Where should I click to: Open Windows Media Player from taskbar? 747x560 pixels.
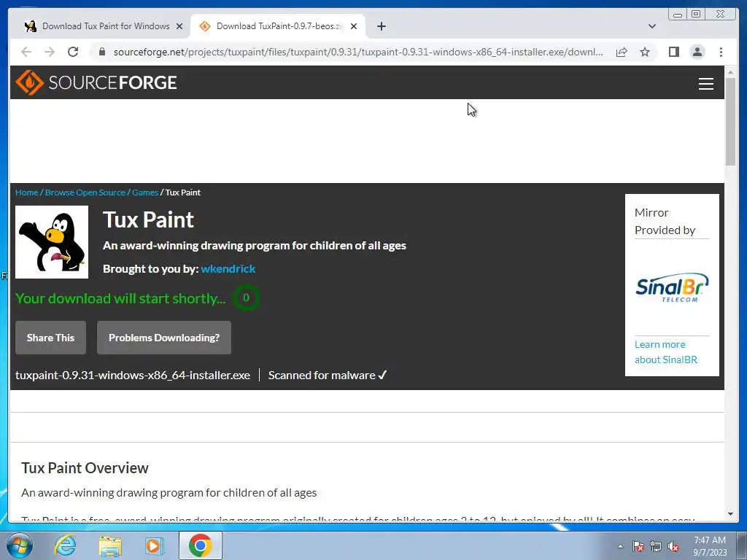click(x=154, y=545)
